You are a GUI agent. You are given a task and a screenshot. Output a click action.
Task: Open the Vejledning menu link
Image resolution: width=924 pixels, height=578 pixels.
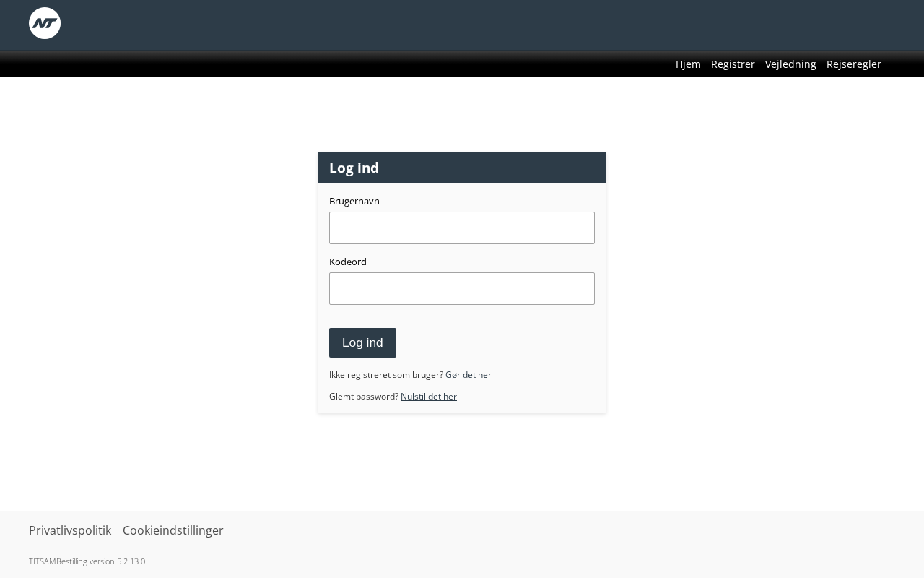tap(790, 64)
